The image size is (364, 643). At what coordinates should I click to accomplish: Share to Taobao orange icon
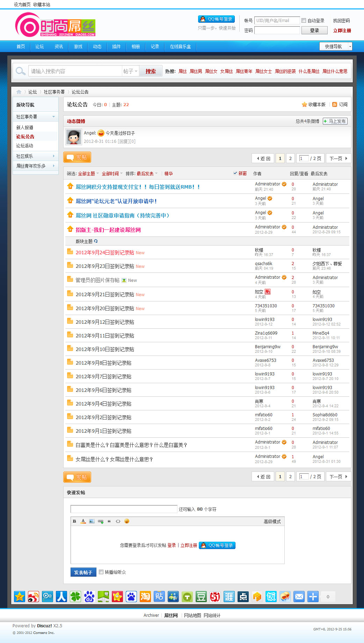click(x=145, y=597)
